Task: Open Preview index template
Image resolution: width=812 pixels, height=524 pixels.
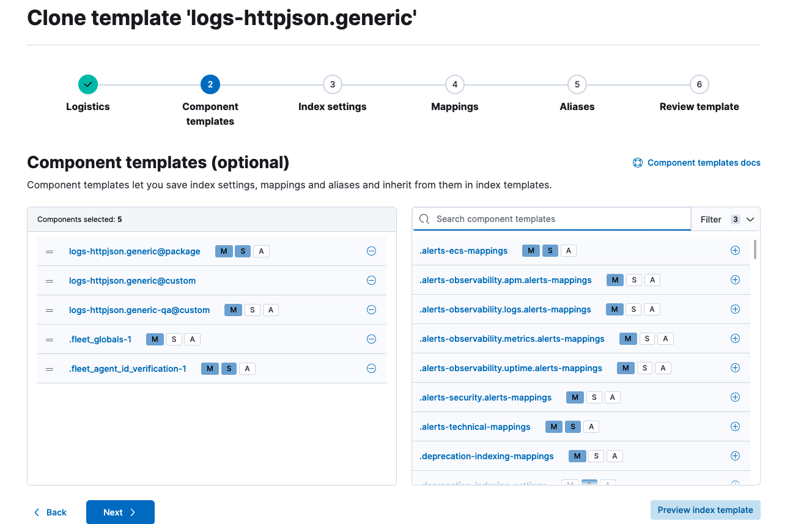Action: click(x=705, y=509)
